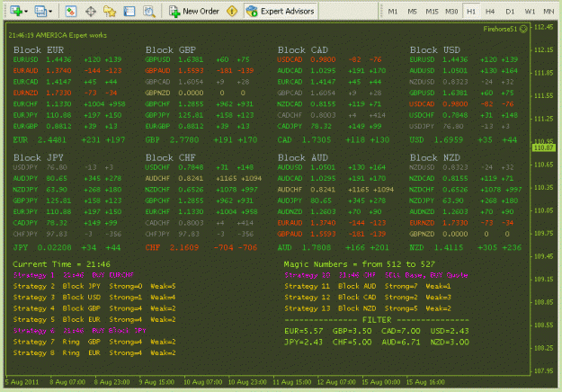This screenshot has height=392, width=562.
Task: Click the FILTER divider label
Action: [x=377, y=319]
